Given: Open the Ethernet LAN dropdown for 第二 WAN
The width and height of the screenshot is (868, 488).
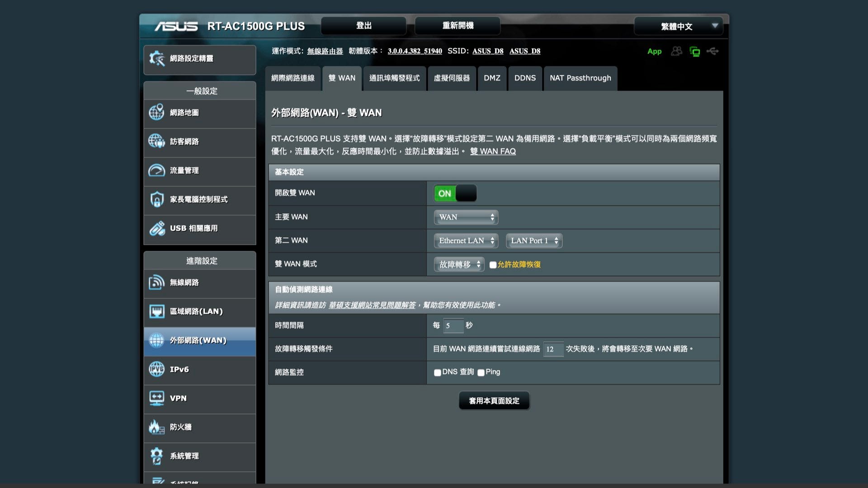Looking at the screenshot, I should (466, 241).
